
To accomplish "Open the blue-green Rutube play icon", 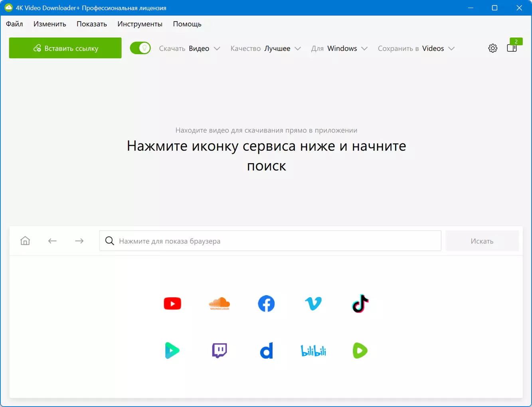I will 172,350.
